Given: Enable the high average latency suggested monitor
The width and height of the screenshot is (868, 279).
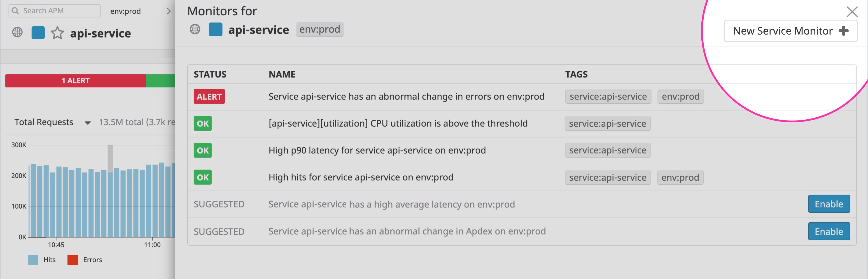Looking at the screenshot, I should 829,204.
